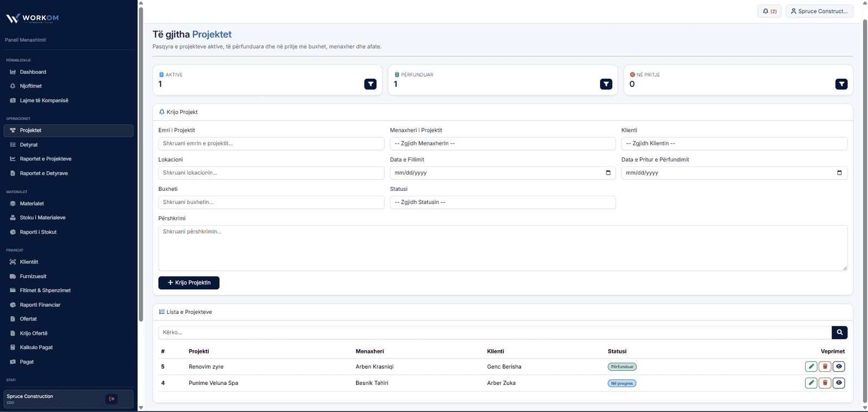Click the client name Arber Zuka
This screenshot has width=868, height=412.
[501, 383]
